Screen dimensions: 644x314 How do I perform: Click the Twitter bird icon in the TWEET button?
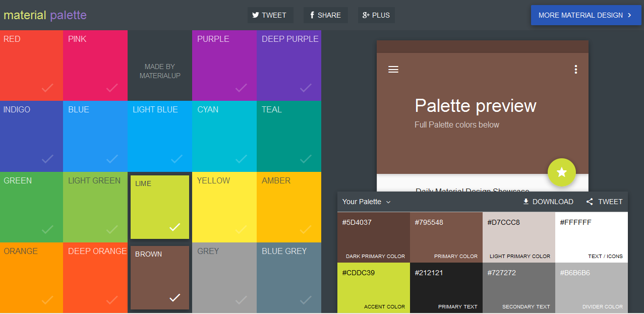pyautogui.click(x=255, y=15)
